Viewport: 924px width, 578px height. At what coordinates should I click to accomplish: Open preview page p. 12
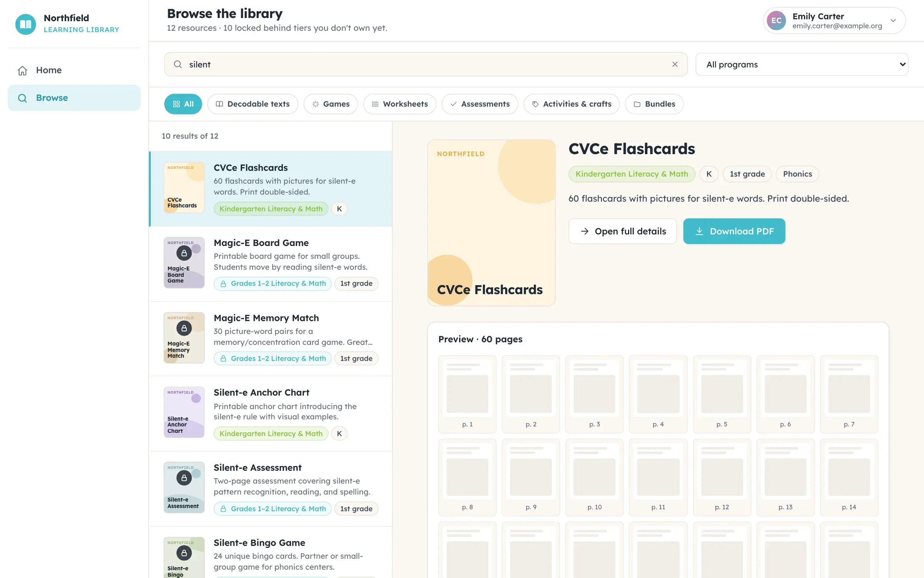(722, 477)
